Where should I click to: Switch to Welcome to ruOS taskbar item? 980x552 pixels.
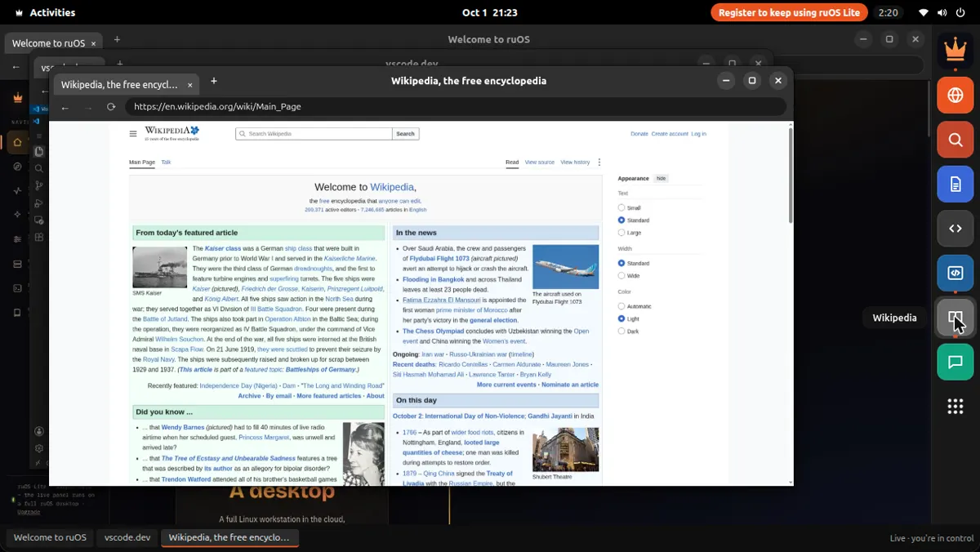click(x=50, y=537)
